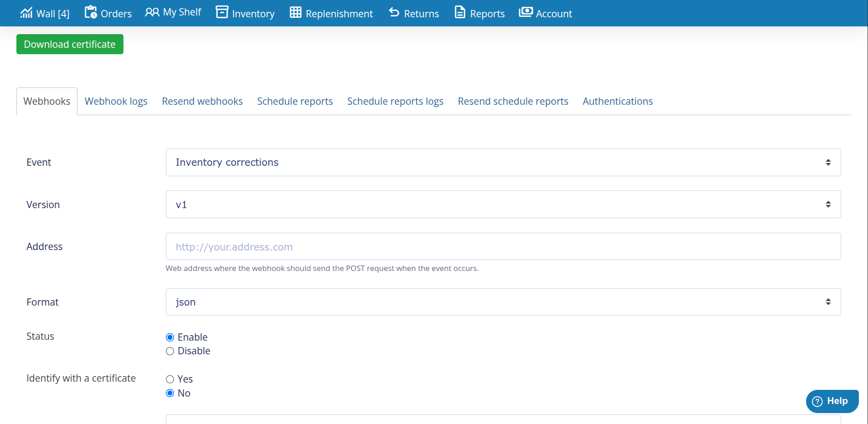Open the Event dropdown

click(x=503, y=162)
